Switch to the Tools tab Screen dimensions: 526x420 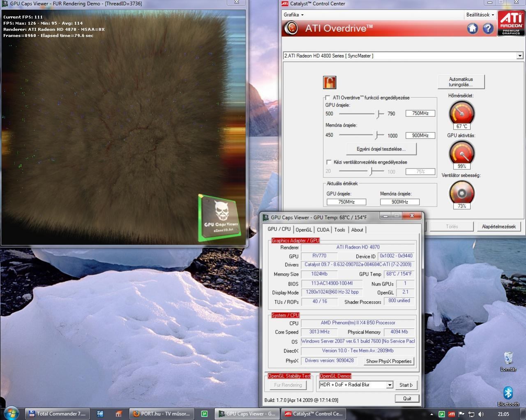(x=339, y=230)
